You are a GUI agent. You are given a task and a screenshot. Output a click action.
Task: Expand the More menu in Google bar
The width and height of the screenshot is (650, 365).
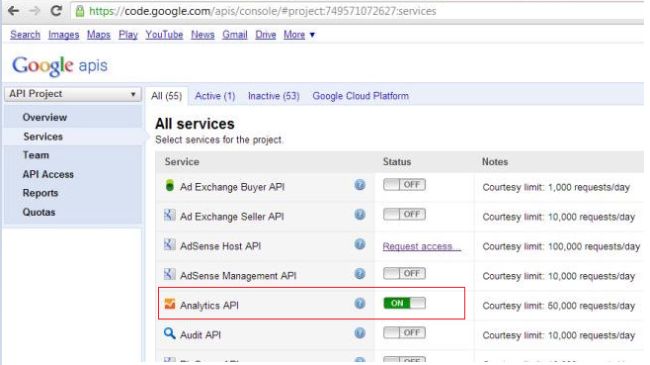point(299,35)
